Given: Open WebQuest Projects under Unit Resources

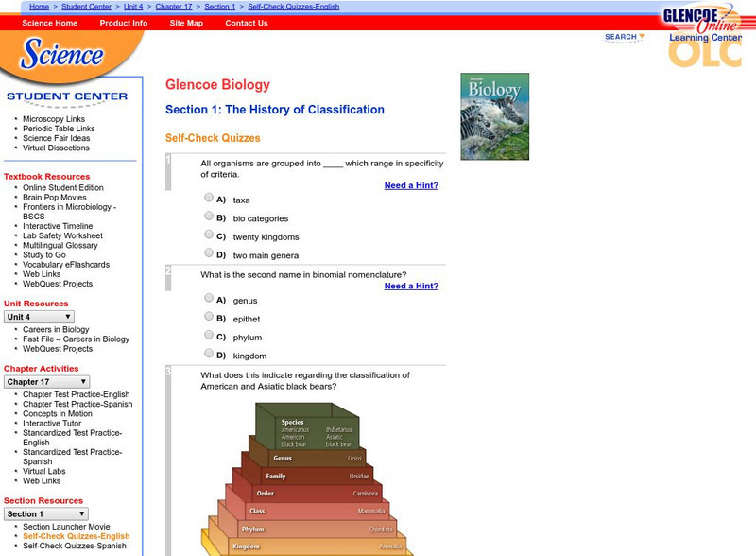Looking at the screenshot, I should [58, 349].
